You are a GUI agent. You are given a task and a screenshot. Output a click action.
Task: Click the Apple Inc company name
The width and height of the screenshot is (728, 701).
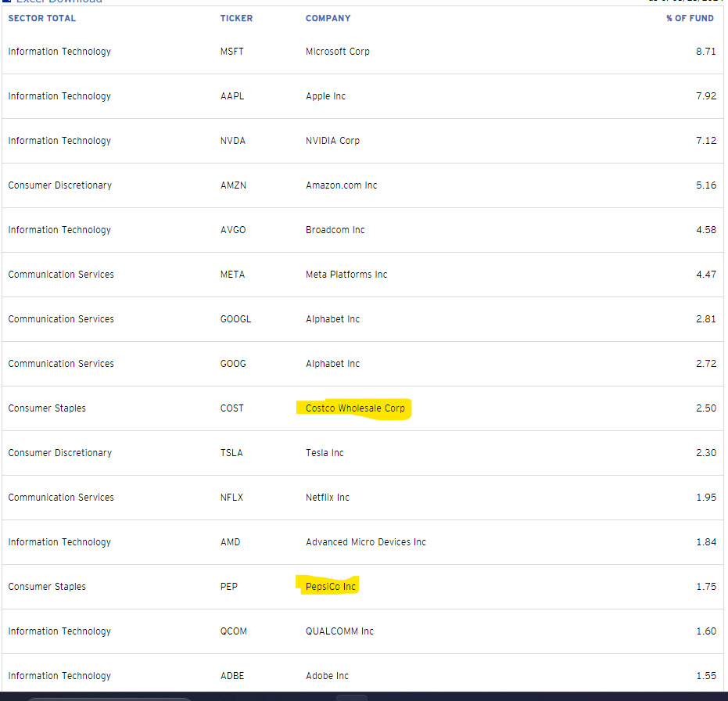[325, 96]
